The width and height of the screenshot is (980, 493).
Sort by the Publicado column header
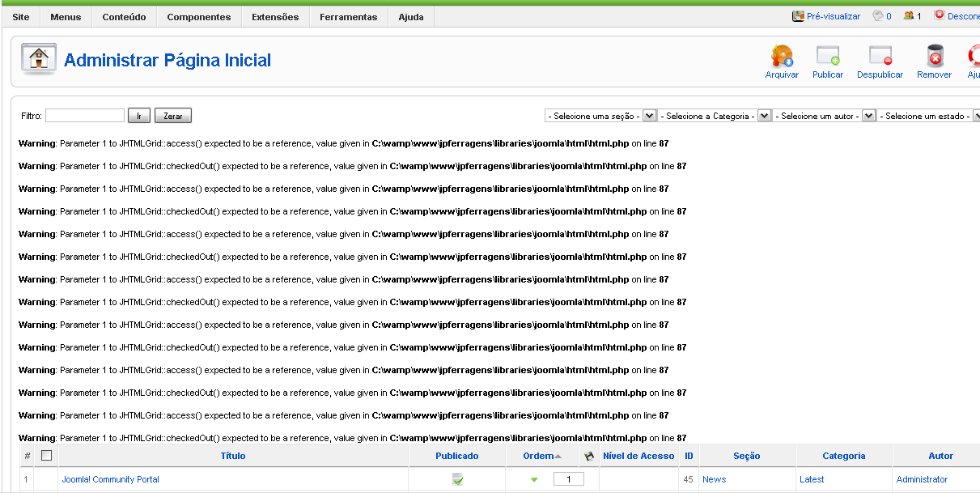[x=457, y=456]
